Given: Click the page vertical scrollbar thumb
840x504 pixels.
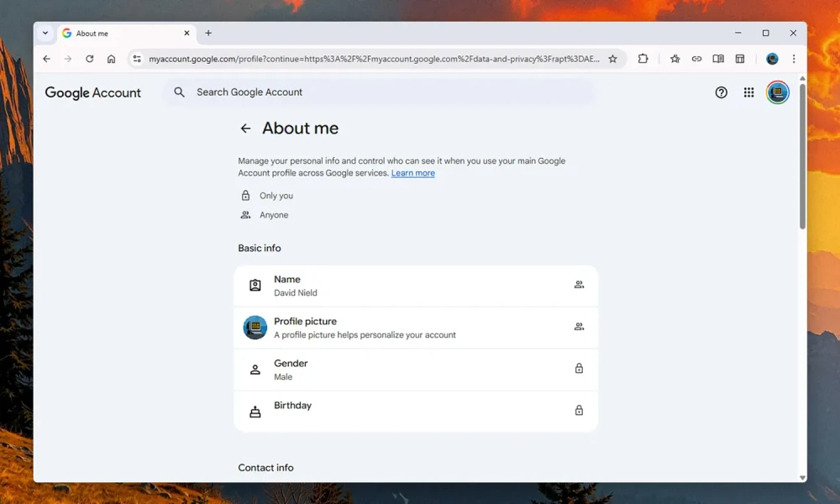Looking at the screenshot, I should [802, 156].
